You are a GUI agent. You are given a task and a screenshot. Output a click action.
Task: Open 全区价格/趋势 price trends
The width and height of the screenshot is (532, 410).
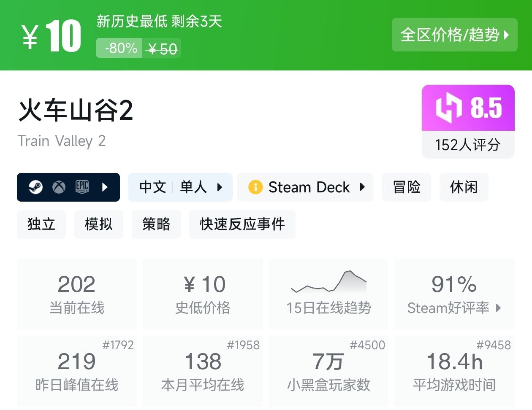[454, 35]
